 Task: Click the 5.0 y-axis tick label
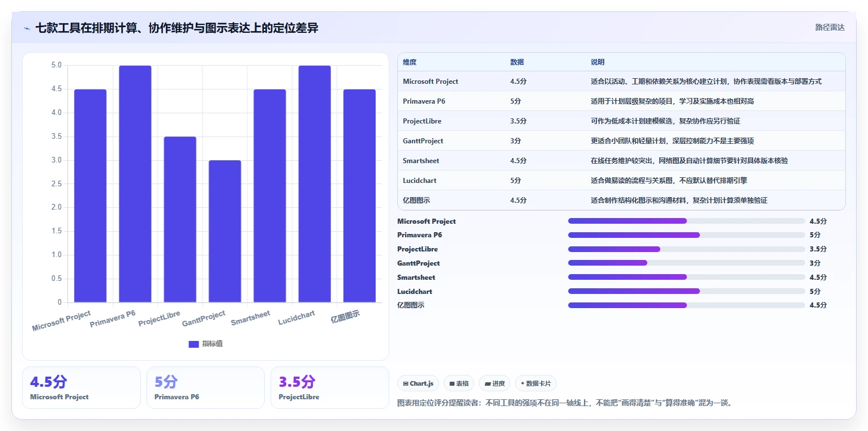(x=56, y=65)
